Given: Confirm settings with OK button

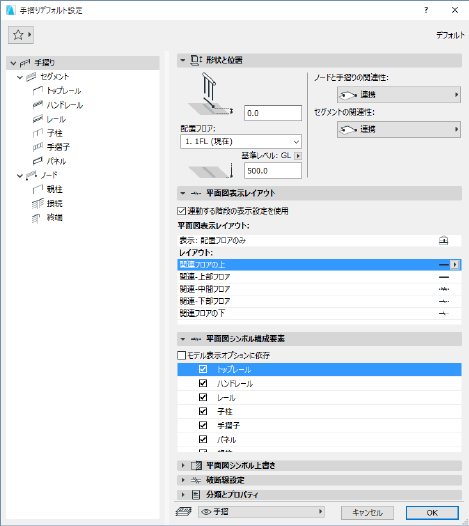Looking at the screenshot, I should 432,513.
